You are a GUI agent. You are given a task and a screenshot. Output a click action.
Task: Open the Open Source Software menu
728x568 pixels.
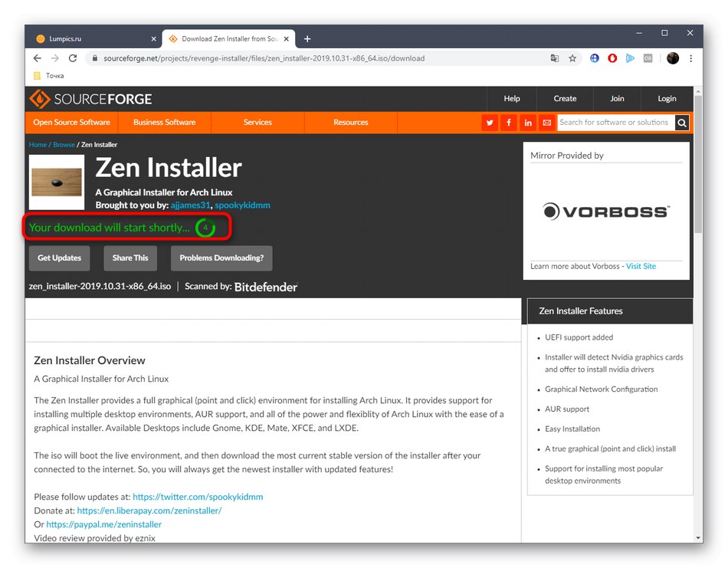coord(71,122)
